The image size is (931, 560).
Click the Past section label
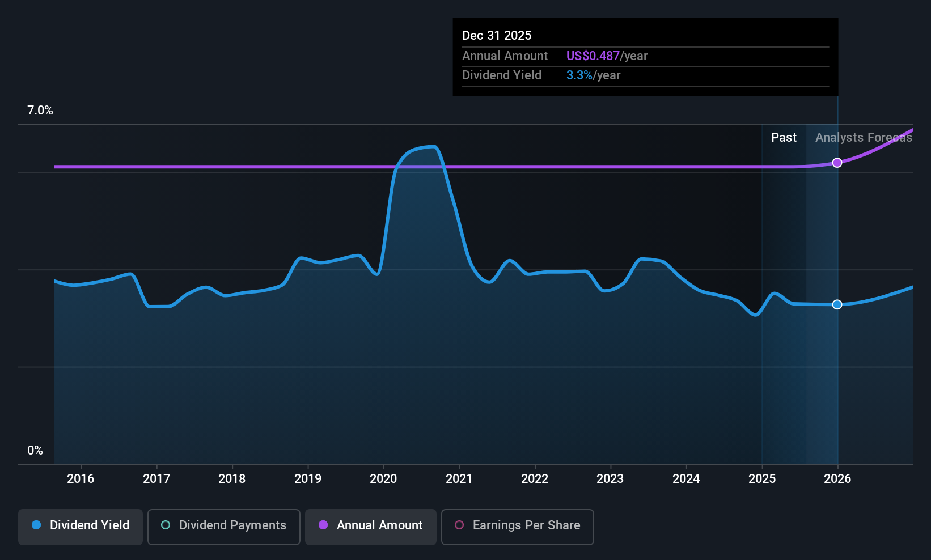tap(784, 138)
